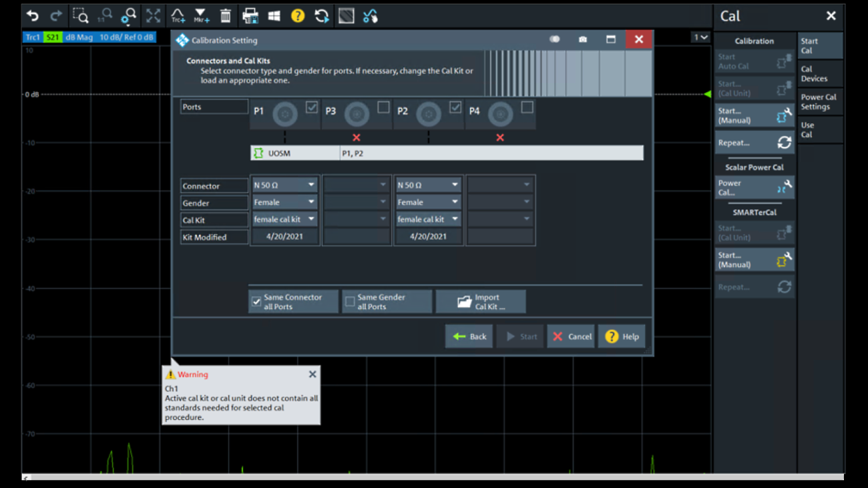The image size is (868, 488).
Task: Start manual calibration under Calibration
Action: coord(754,115)
